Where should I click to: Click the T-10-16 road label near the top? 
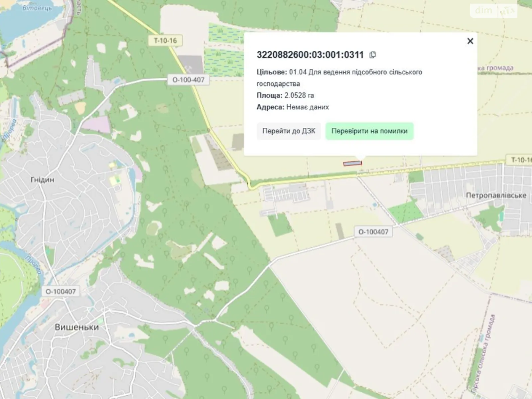(x=165, y=41)
